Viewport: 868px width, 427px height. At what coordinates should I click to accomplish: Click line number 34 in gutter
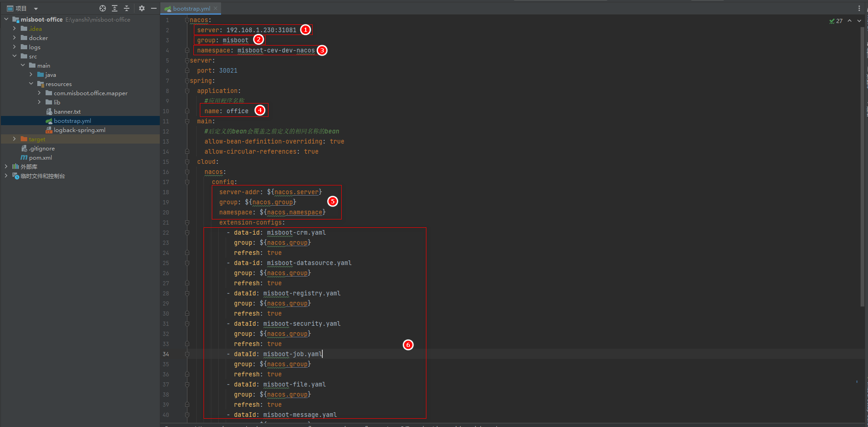(166, 354)
